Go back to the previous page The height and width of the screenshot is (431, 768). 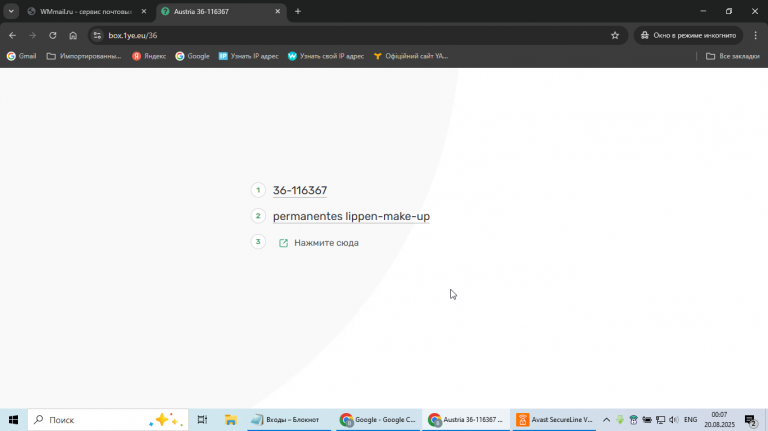tap(12, 35)
